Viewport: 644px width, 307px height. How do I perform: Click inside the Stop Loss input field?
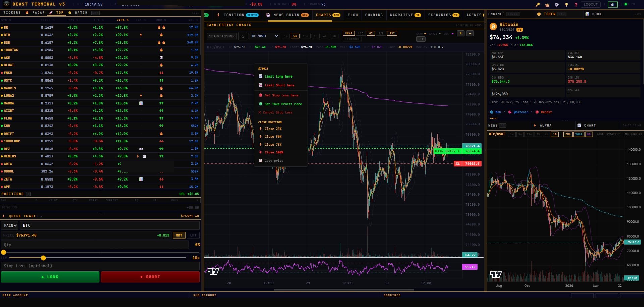click(x=101, y=266)
